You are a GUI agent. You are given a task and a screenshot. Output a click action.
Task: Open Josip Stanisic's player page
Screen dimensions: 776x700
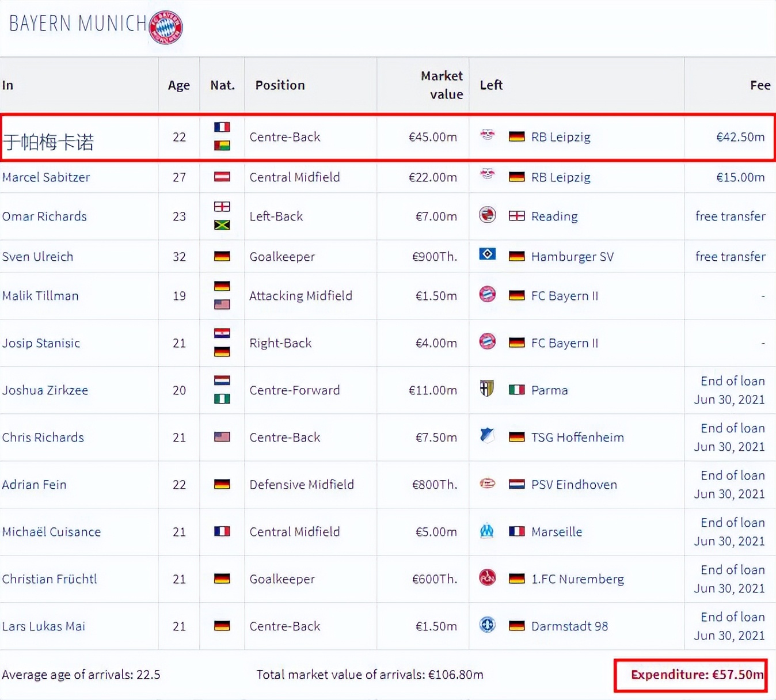click(41, 343)
